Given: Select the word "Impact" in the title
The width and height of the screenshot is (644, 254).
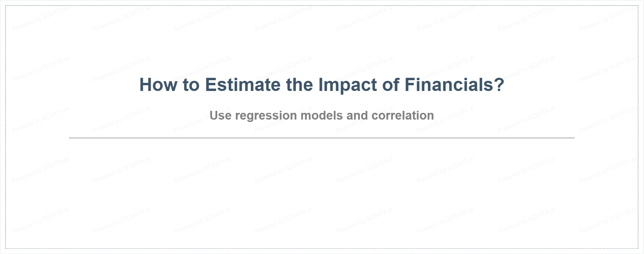Looking at the screenshot, I should 347,85.
